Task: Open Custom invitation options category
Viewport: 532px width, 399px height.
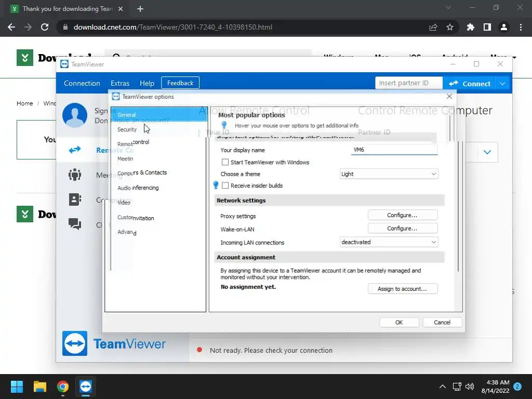Action: (136, 218)
